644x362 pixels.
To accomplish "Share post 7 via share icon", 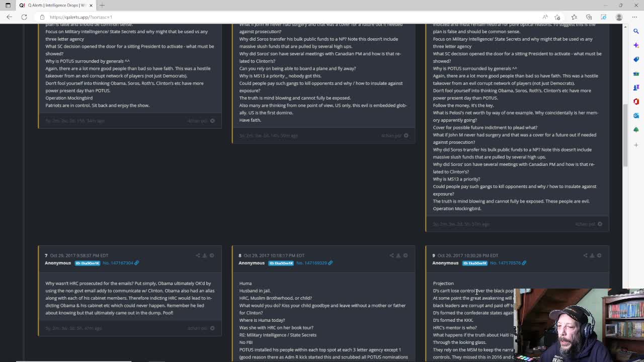I will tap(198, 255).
